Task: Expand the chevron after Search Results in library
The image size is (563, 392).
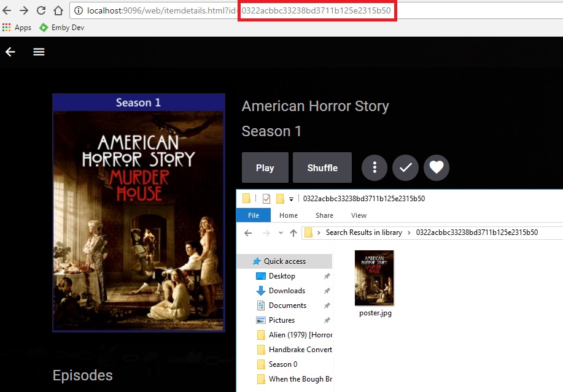Action: click(409, 233)
